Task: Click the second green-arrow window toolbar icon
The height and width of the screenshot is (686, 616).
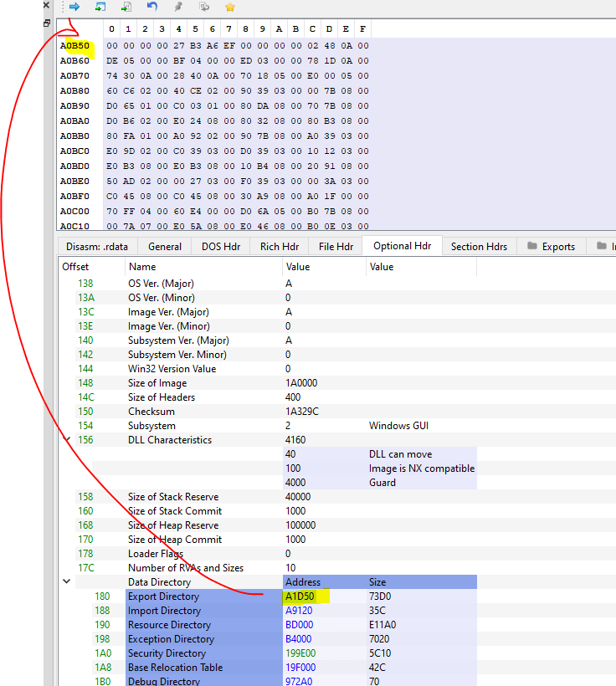Action: click(x=100, y=7)
